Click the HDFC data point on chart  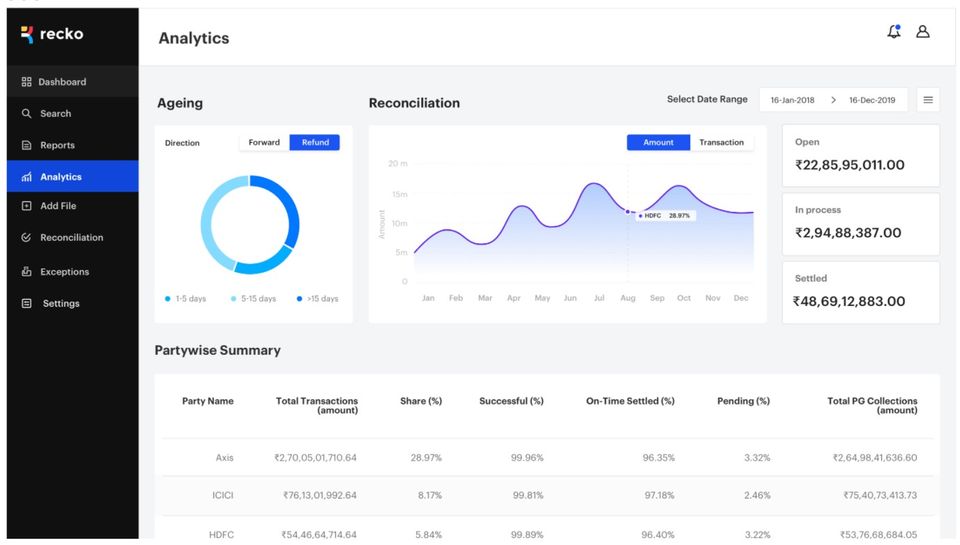[628, 212]
